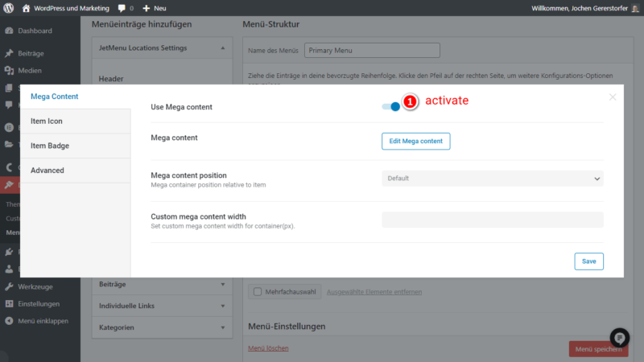Open the Medien sidebar icon
The width and height of the screenshot is (644, 362).
pyautogui.click(x=9, y=70)
